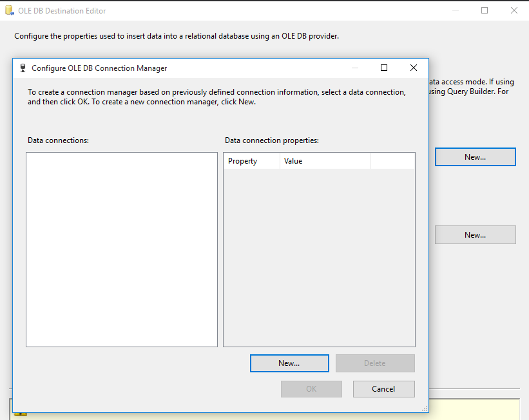Click the database icon in OLE DB Destination Editor title bar
This screenshot has height=420, width=529.
[9, 10]
